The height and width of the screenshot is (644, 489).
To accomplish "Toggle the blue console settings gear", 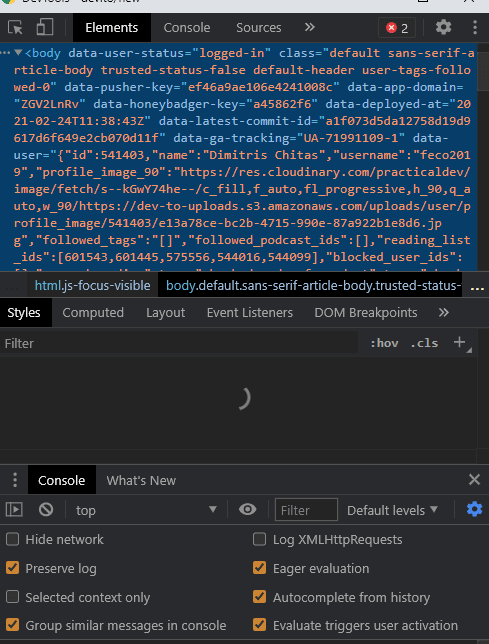I will (475, 509).
